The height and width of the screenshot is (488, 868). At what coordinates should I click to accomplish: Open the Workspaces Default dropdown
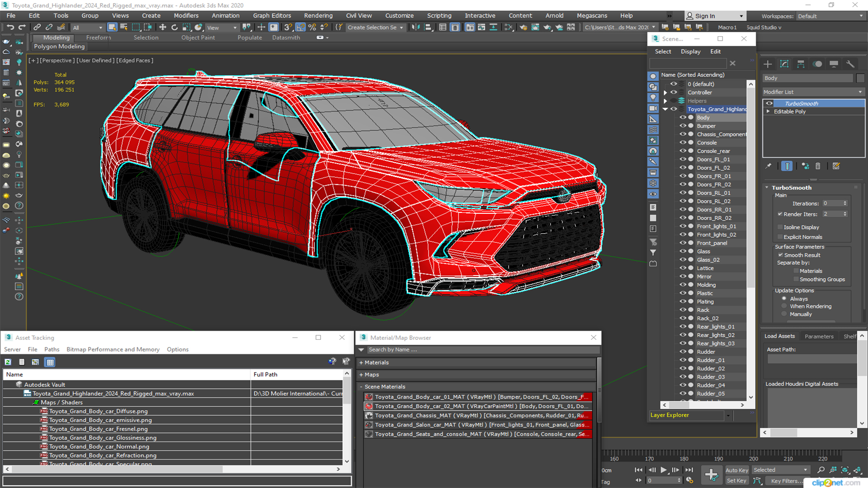point(830,16)
